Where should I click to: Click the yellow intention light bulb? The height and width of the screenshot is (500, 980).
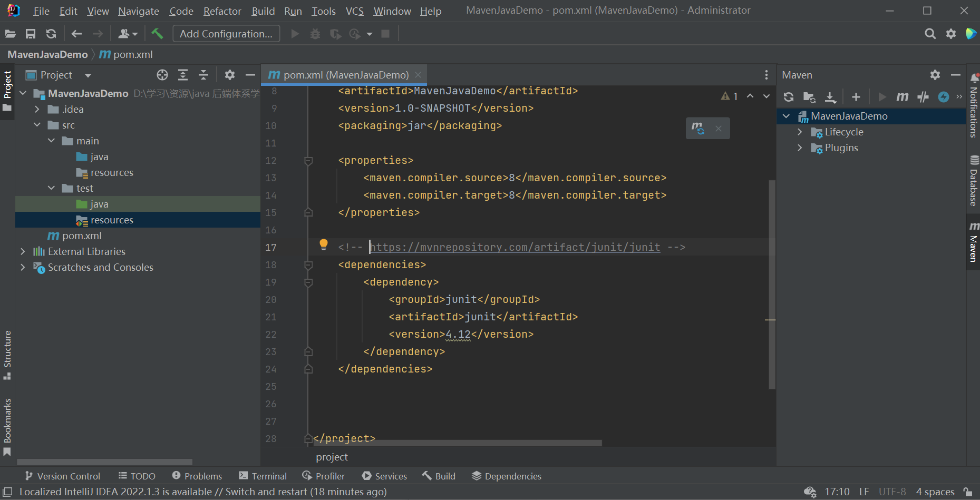(324, 244)
